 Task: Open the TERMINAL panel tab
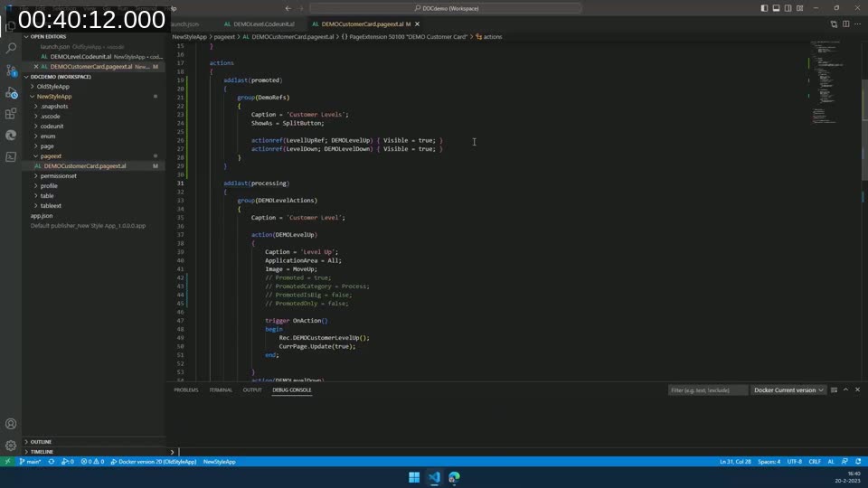coord(221,390)
